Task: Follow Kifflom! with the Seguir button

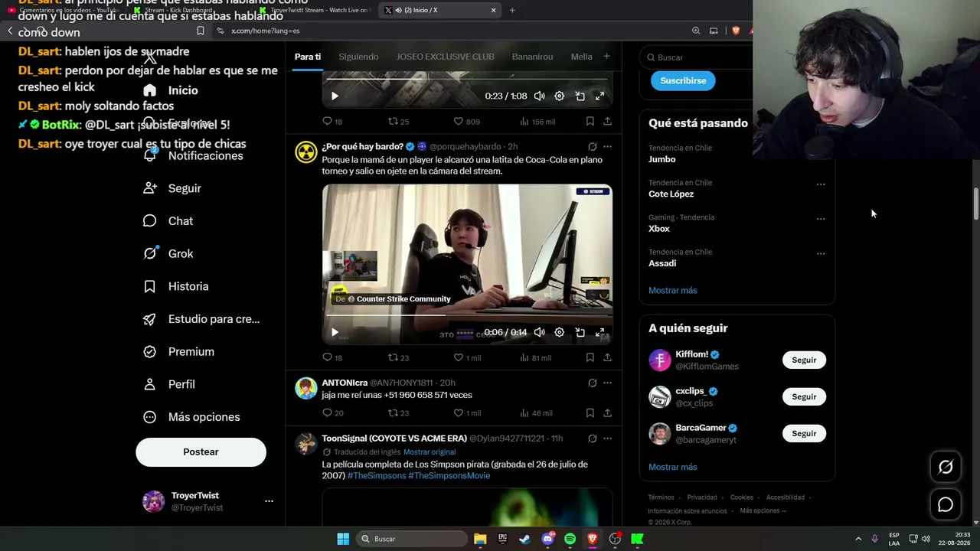Action: 804,360
